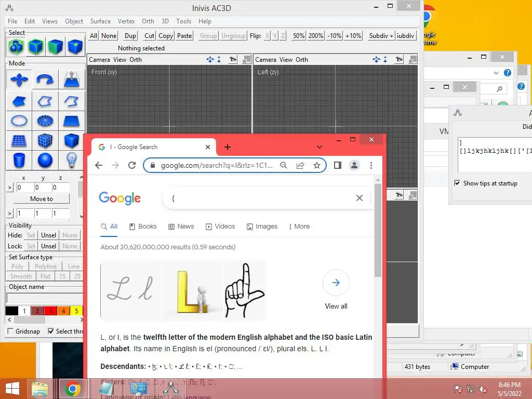This screenshot has width=532, height=399.
Task: Set surface type to Poly
Action: coord(18,267)
